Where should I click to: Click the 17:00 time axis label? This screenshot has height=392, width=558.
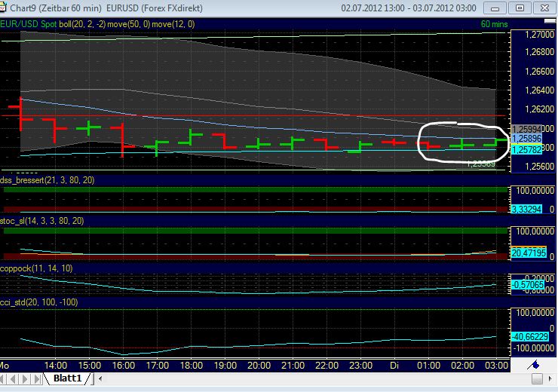pos(158,366)
